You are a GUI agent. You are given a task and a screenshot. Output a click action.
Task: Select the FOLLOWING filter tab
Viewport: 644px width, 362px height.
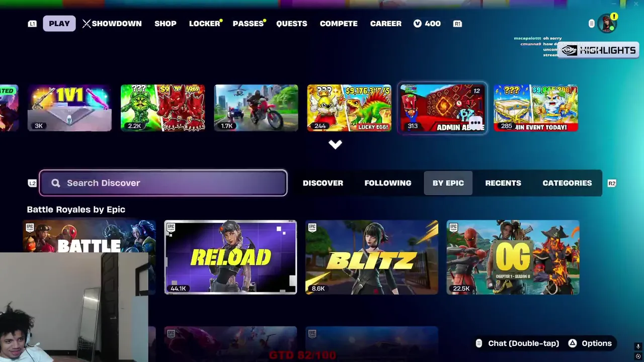(388, 183)
